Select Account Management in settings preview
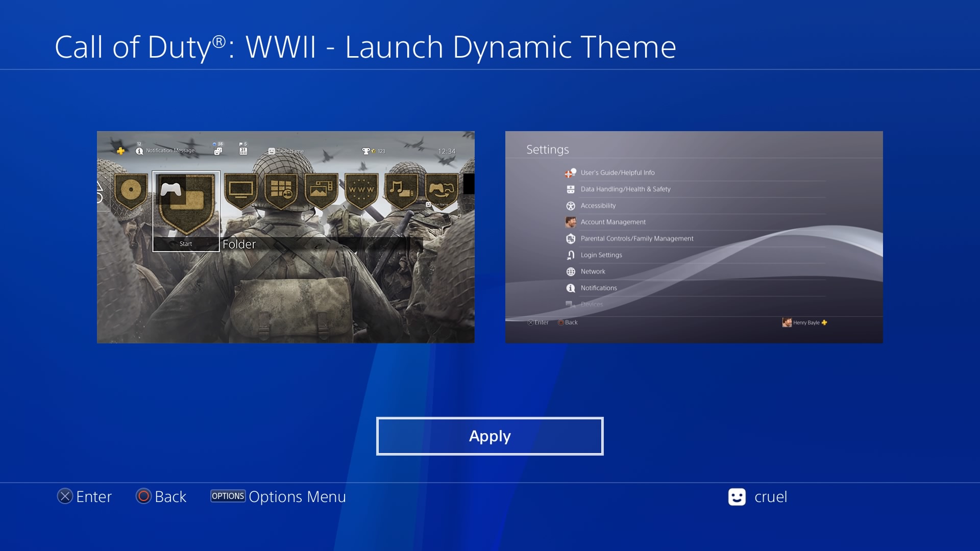The image size is (980, 551). [x=613, y=222]
